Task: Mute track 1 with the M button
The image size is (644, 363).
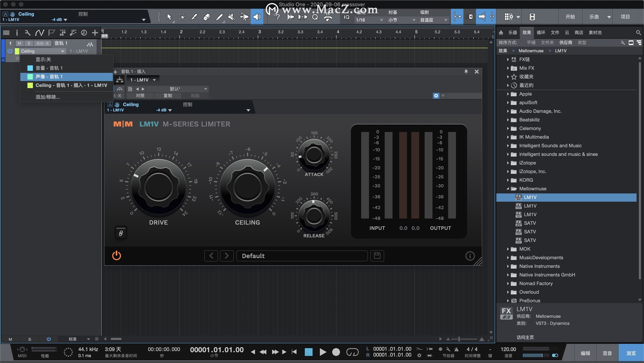Action: [x=19, y=43]
